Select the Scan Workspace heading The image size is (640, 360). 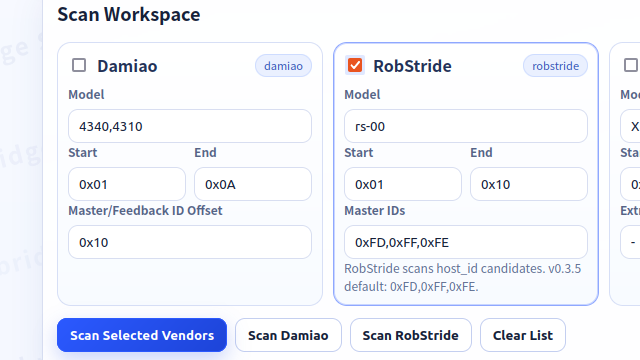pyautogui.click(x=129, y=14)
